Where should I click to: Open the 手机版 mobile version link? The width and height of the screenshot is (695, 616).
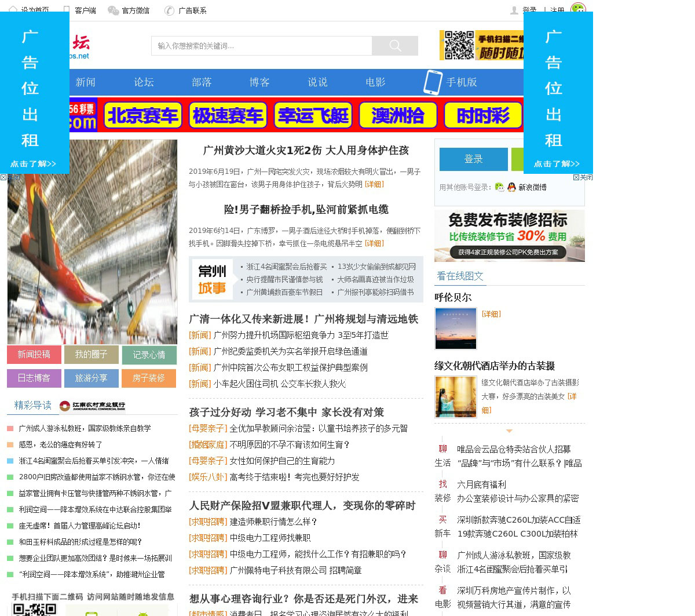click(462, 82)
